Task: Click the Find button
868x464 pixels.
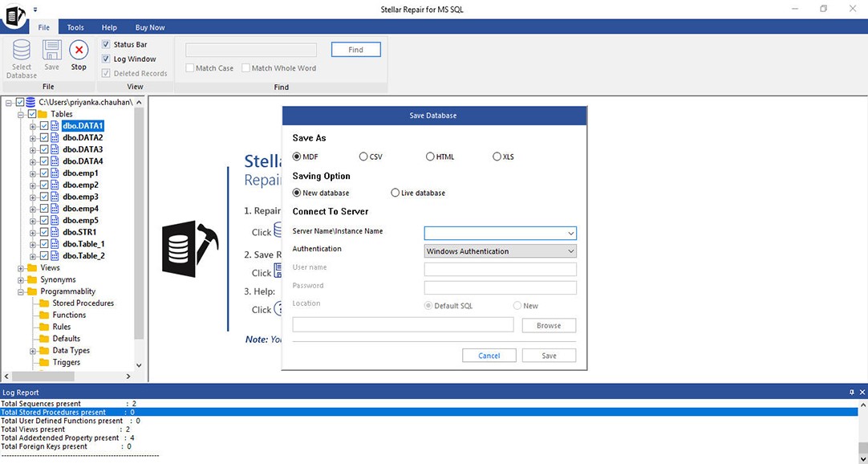Action: (355, 50)
